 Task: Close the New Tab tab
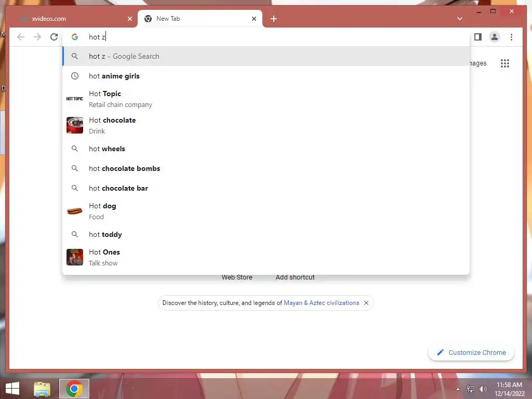tap(254, 19)
